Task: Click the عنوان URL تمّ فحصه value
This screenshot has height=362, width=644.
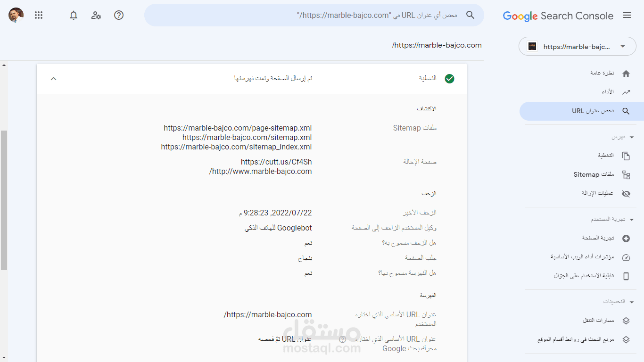Action: pos(285,339)
